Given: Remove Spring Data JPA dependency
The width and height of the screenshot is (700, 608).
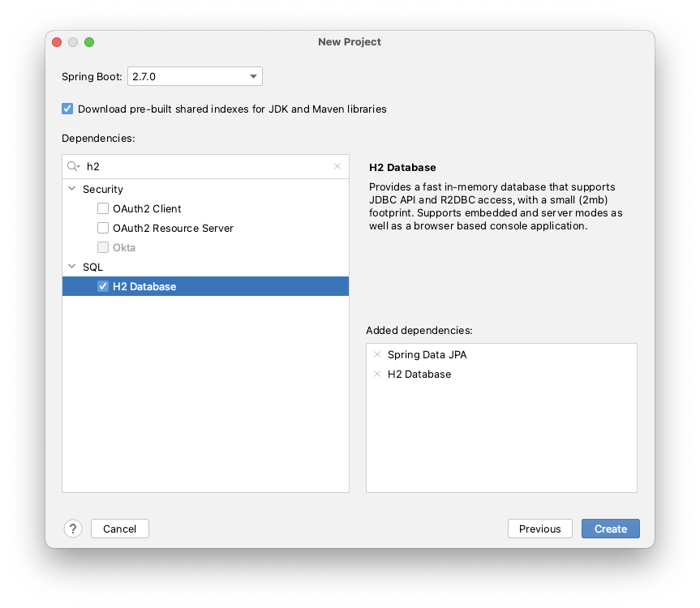Looking at the screenshot, I should click(376, 354).
